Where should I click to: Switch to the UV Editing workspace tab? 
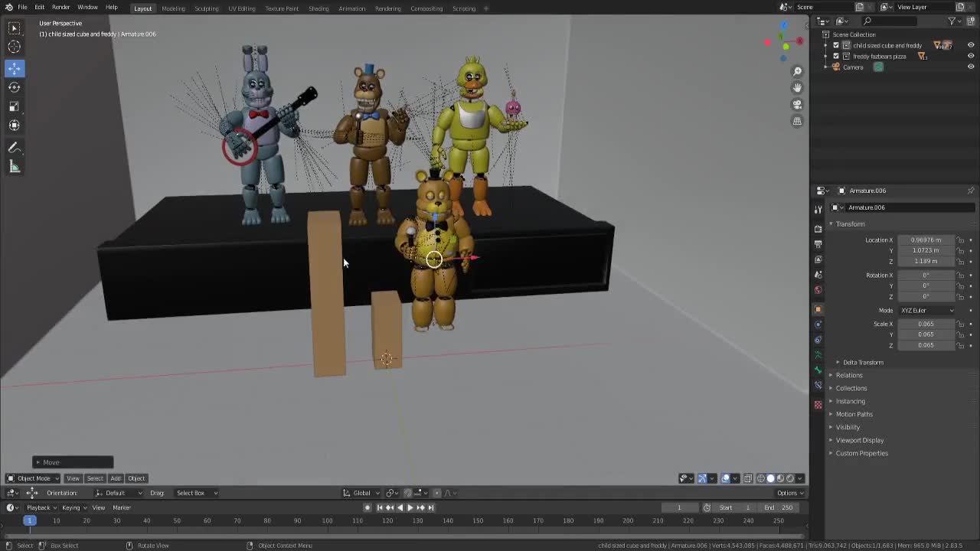242,8
